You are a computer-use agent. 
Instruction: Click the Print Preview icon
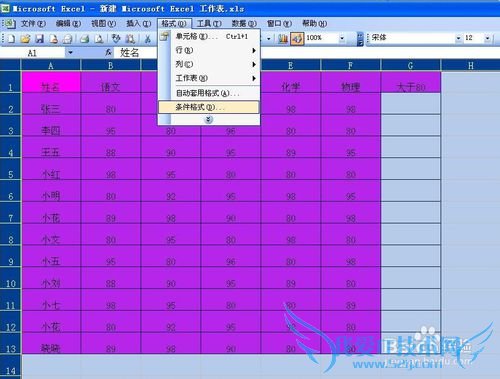99,39
